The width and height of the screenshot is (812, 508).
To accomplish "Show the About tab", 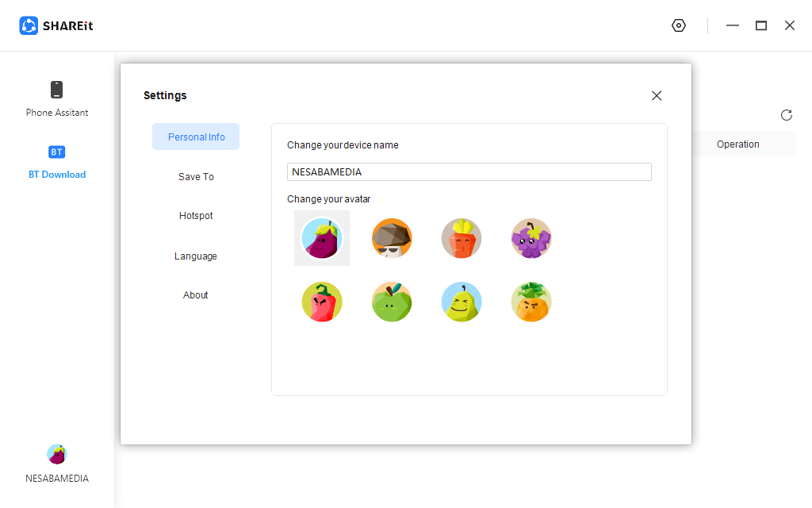I will click(196, 295).
